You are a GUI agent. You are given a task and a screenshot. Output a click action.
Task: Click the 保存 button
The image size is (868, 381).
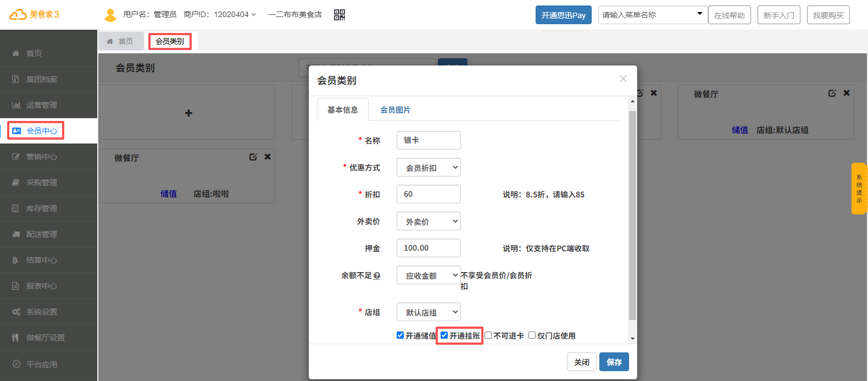pyautogui.click(x=614, y=362)
